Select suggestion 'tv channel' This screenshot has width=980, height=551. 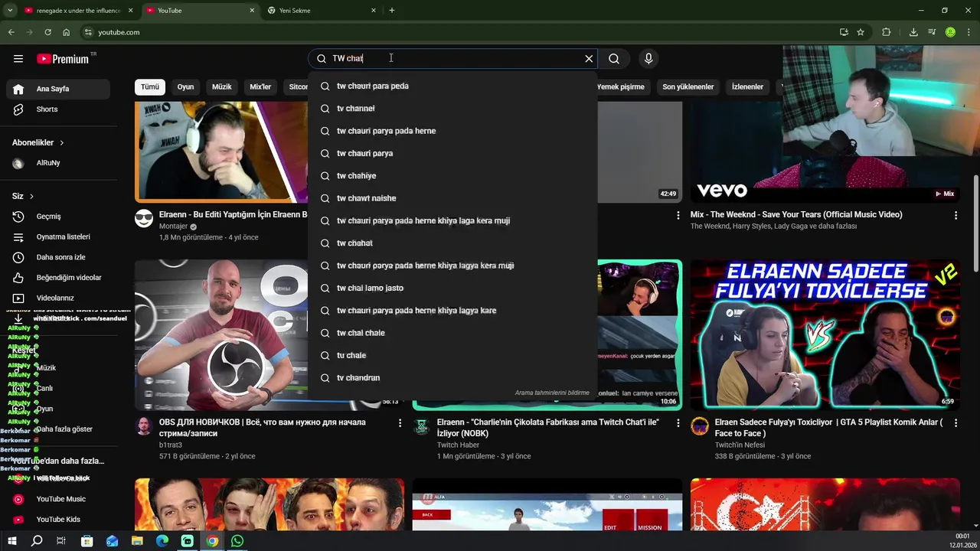point(452,109)
